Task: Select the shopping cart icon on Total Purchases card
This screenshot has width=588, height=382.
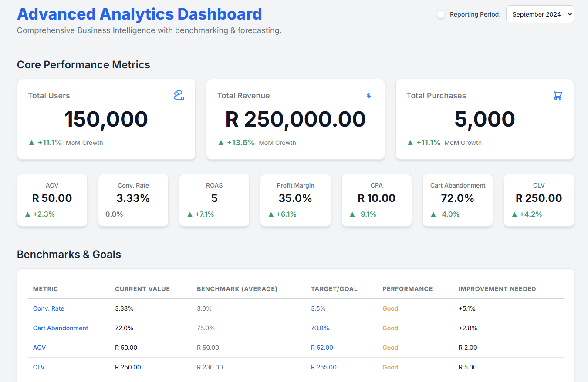Action: [x=558, y=96]
